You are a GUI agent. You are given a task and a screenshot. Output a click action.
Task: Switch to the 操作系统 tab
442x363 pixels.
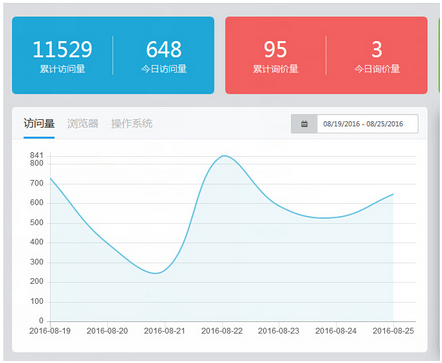click(132, 124)
